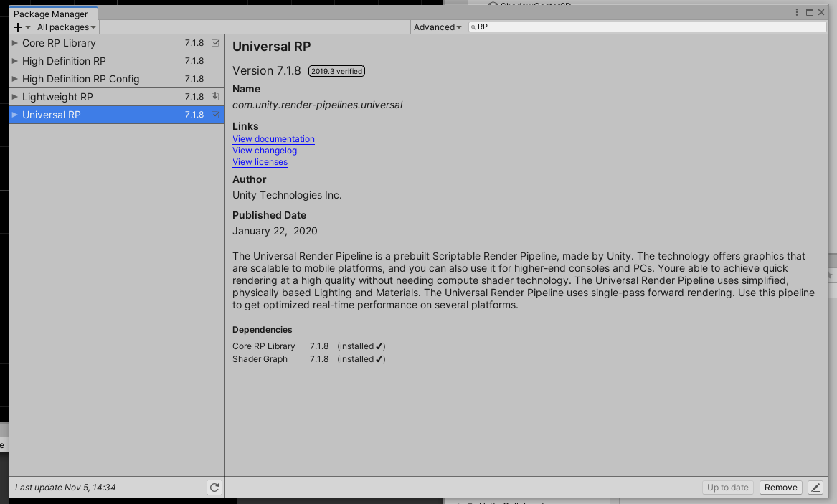Click the Up to date button

click(x=727, y=487)
